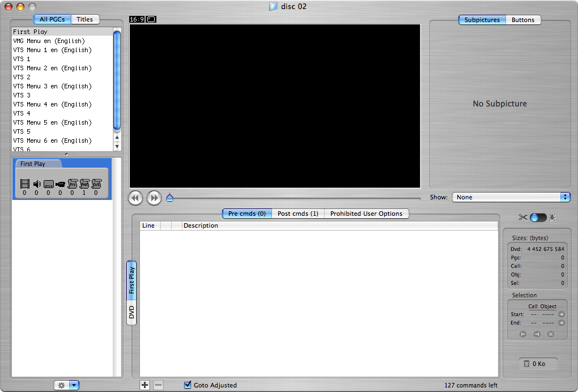This screenshot has height=392, width=578.
Task: Switch to the All PGCs tab
Action: tap(52, 19)
